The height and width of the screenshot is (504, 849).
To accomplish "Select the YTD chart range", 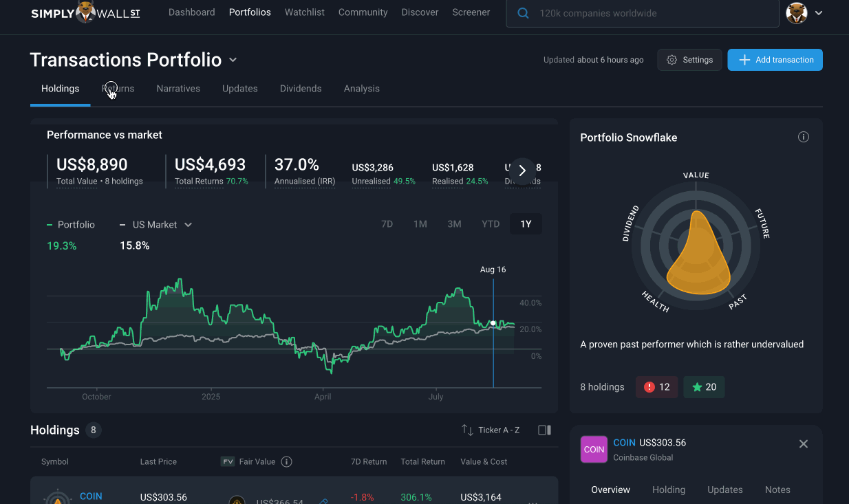I will [x=491, y=224].
